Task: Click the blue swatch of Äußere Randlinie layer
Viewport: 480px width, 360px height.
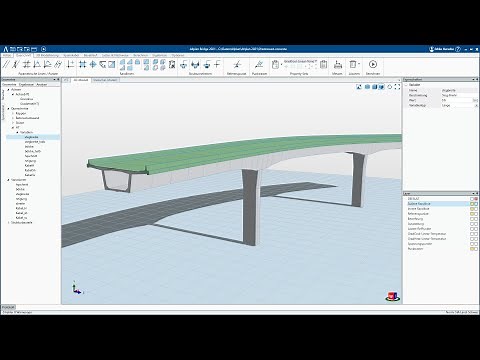Action: [x=476, y=204]
